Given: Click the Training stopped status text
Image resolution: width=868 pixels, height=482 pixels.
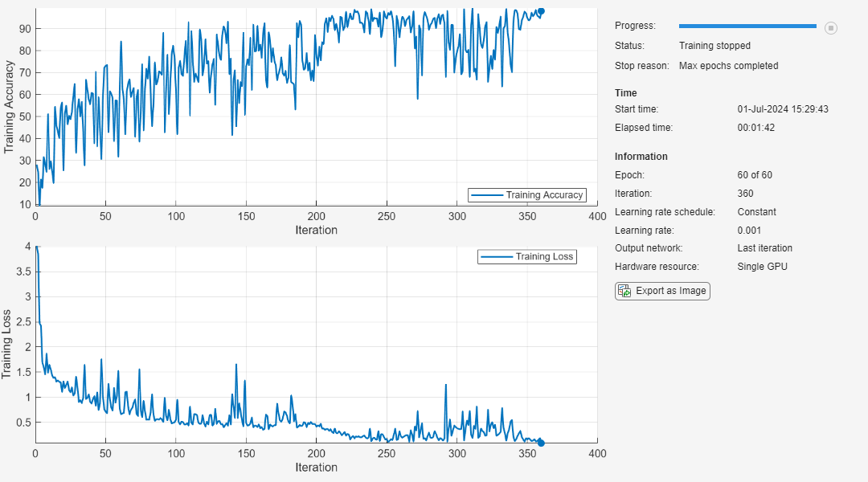Looking at the screenshot, I should [714, 45].
